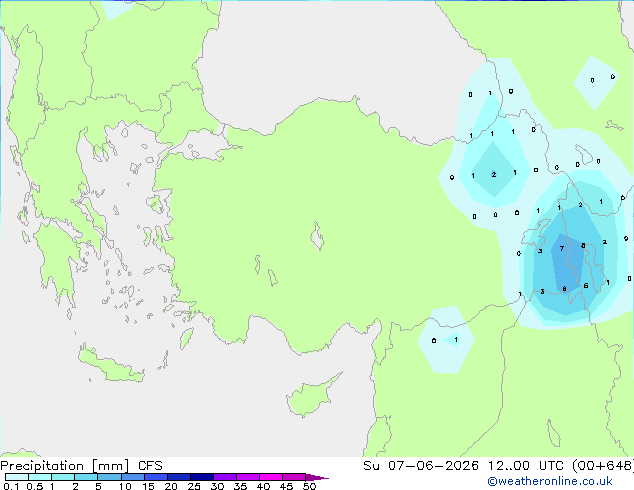Select the 30–35 mm purple legend swatch

click(225, 477)
